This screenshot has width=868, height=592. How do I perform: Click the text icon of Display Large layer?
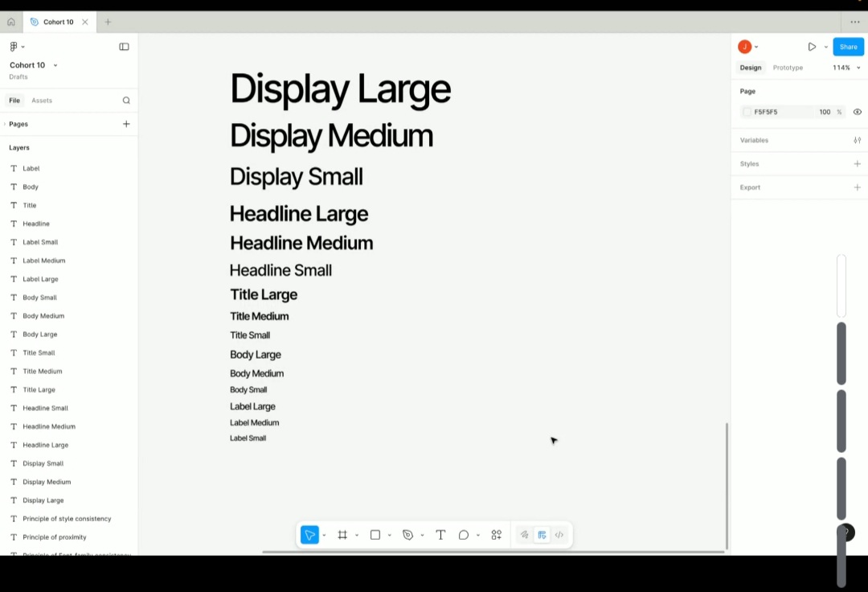(x=14, y=500)
